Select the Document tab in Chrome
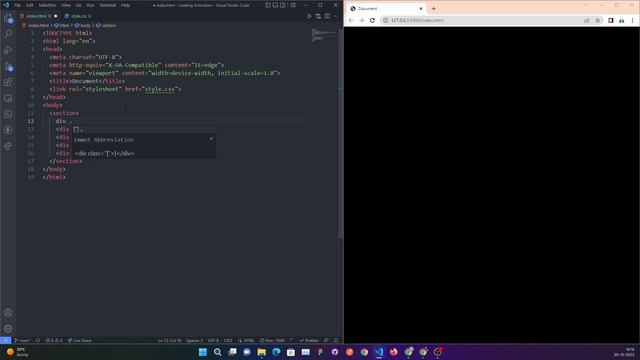The height and width of the screenshot is (360, 640). pos(386,8)
